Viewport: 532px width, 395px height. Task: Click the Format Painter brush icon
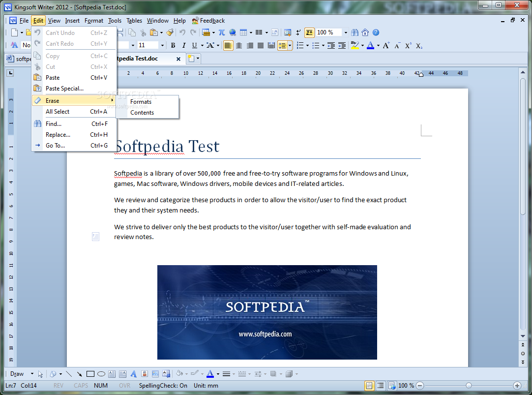[170, 32]
